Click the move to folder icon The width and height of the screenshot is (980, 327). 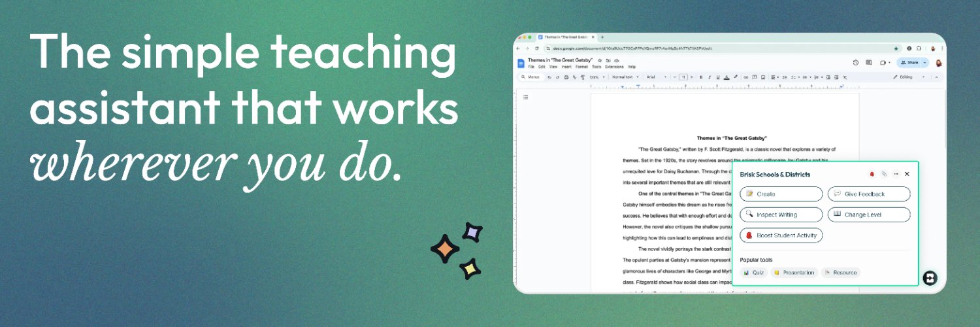[608, 60]
